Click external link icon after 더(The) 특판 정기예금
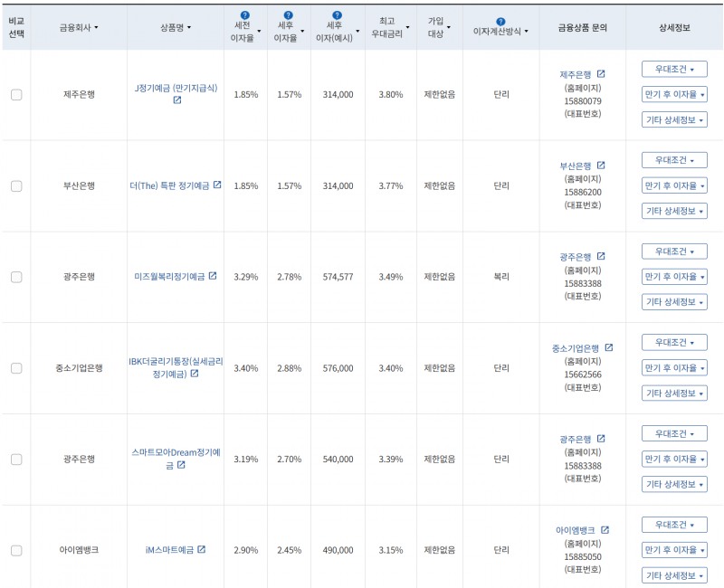The height and width of the screenshot is (588, 724). (x=217, y=185)
